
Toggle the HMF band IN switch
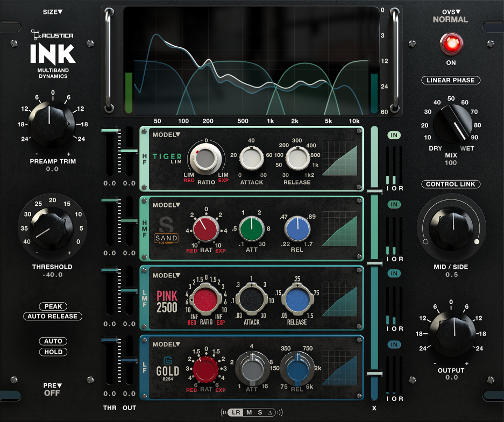click(394, 205)
